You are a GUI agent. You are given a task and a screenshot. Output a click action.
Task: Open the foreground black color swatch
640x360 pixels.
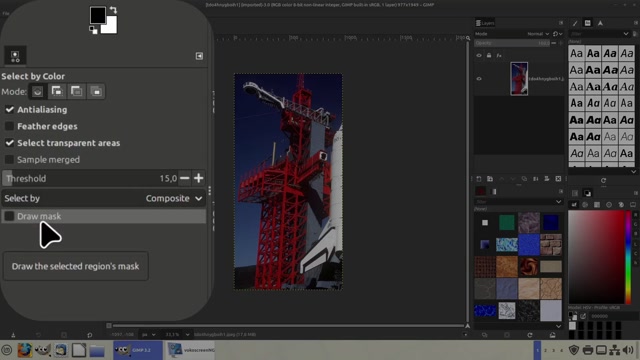click(97, 15)
